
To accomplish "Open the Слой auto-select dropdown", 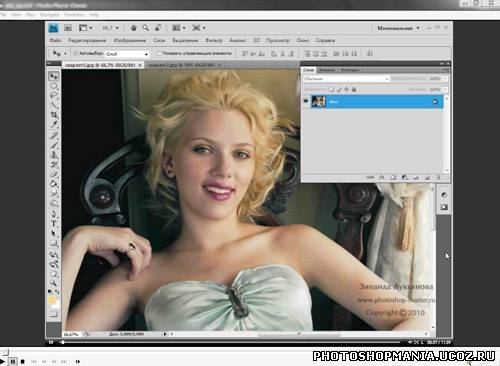I will 127,54.
